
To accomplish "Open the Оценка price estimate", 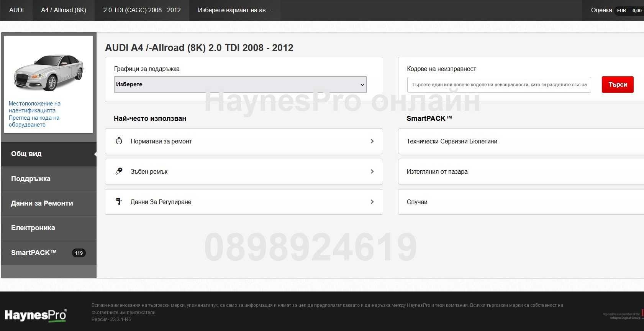I will (601, 10).
